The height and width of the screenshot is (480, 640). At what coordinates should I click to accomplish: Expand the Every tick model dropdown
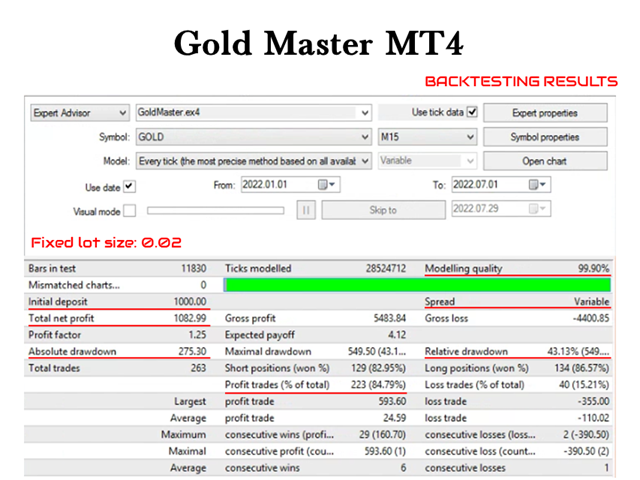click(x=253, y=161)
